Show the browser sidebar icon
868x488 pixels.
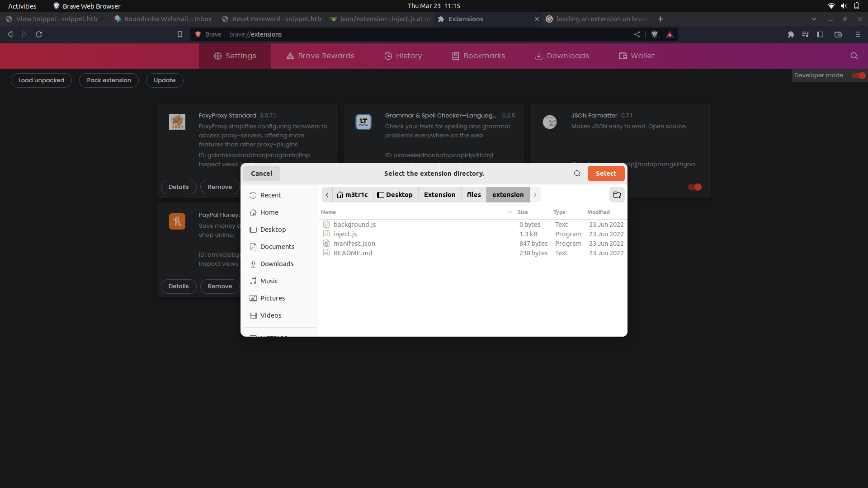(820, 34)
